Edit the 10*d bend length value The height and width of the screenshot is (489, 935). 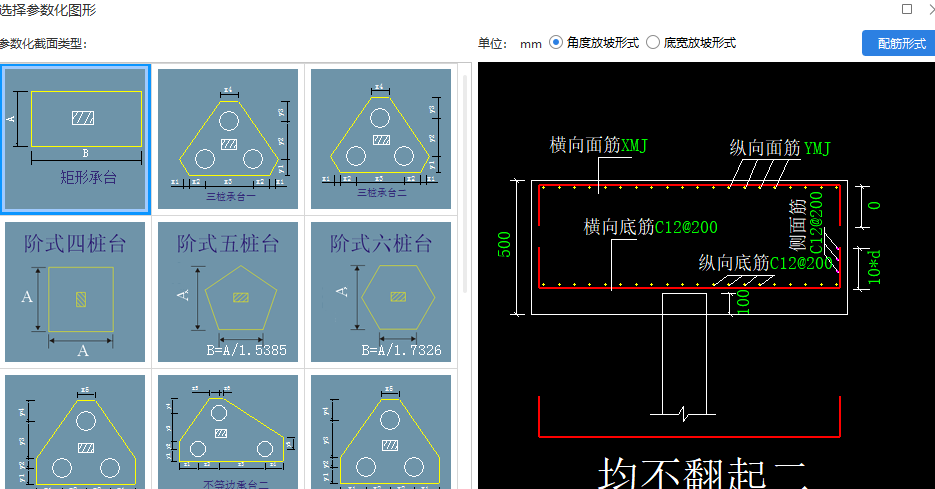pos(874,267)
